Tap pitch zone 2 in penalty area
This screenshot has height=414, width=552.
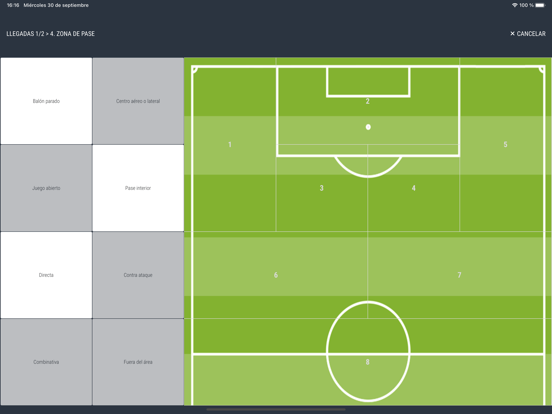point(368,101)
